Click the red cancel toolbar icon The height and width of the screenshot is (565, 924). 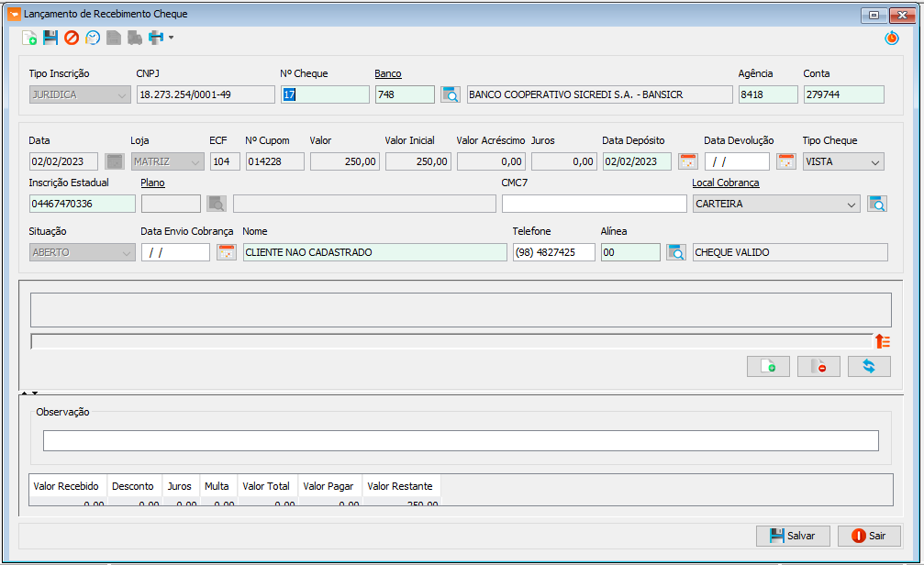click(x=72, y=38)
